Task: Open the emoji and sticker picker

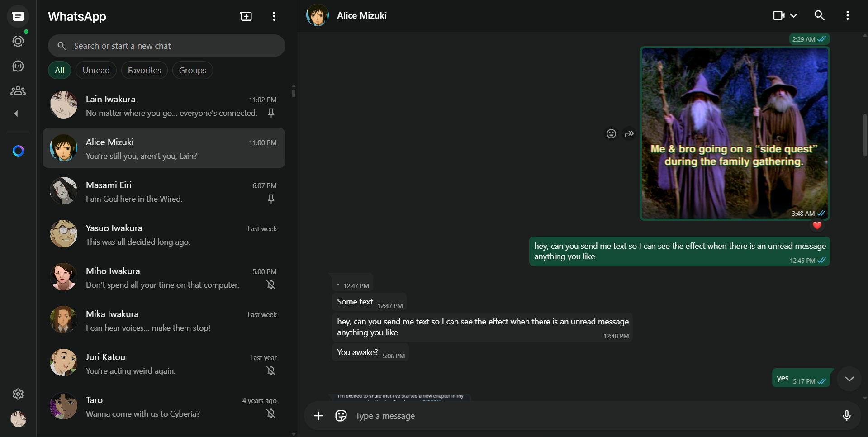Action: point(341,416)
